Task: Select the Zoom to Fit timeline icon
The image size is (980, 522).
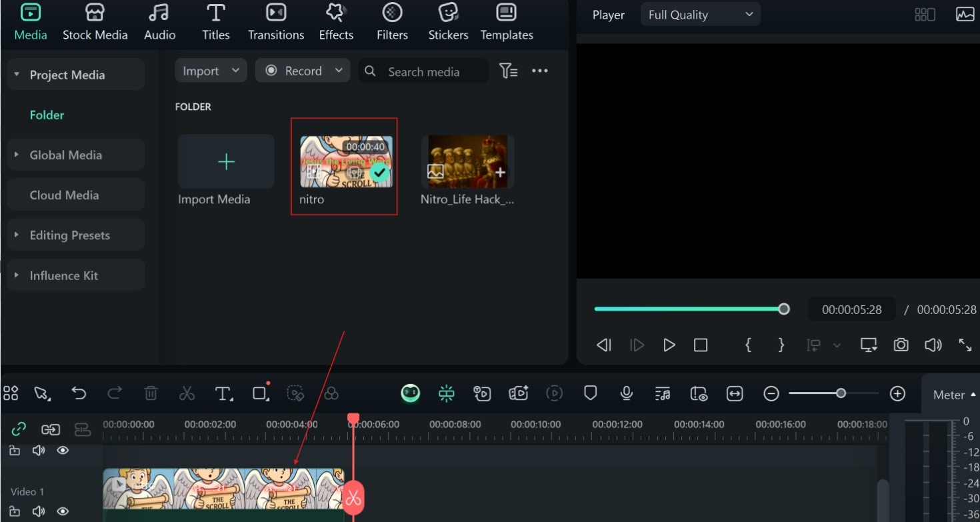Action: pos(734,393)
